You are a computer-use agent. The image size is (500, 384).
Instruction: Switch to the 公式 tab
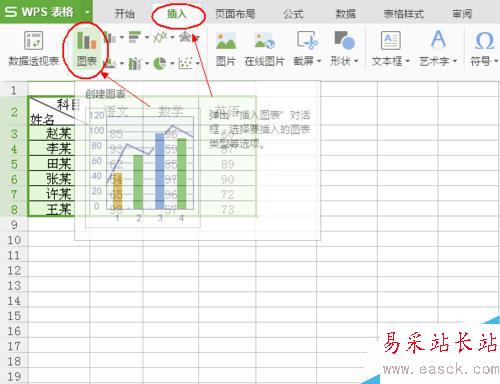point(293,14)
